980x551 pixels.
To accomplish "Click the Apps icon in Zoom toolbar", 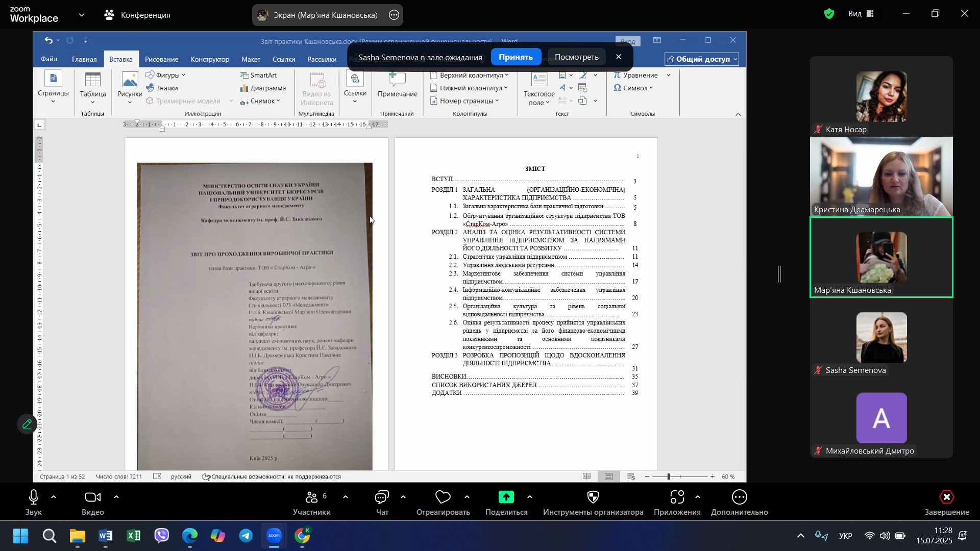I will (x=677, y=497).
